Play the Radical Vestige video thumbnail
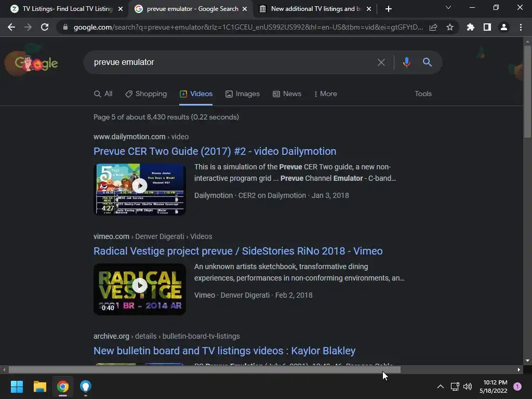Screen dimensions: 532x399 coord(140,289)
